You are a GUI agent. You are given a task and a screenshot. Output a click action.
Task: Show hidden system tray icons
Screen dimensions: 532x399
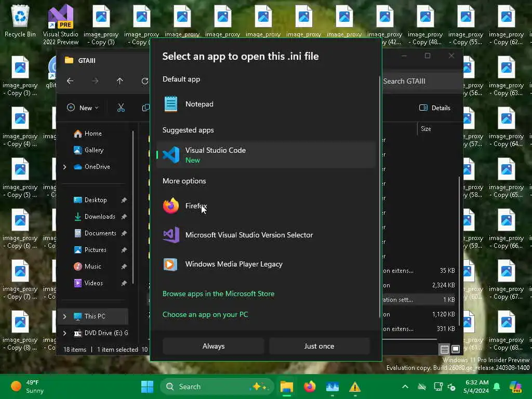tap(405, 387)
